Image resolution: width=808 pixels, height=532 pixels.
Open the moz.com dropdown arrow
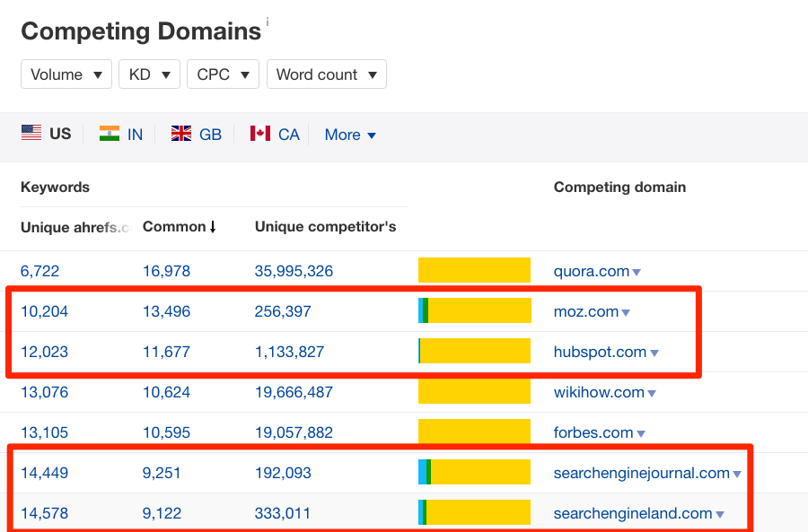click(x=626, y=312)
